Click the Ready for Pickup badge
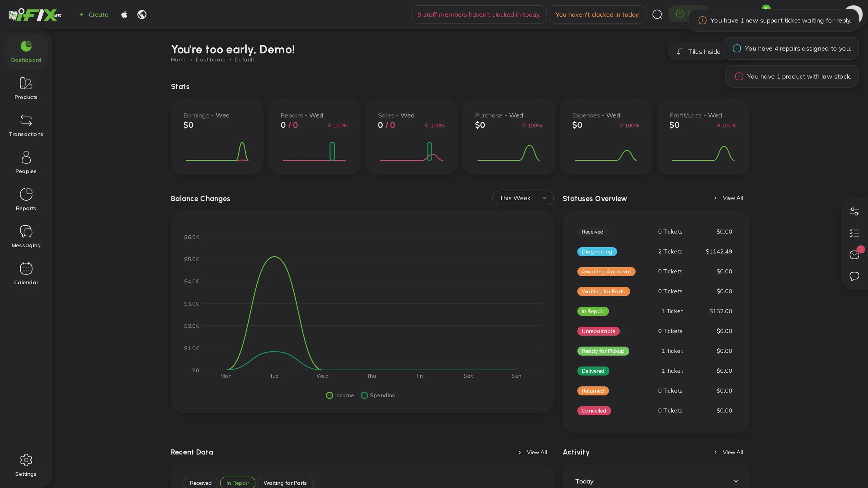Viewport: 868px width, 488px height. (x=603, y=351)
